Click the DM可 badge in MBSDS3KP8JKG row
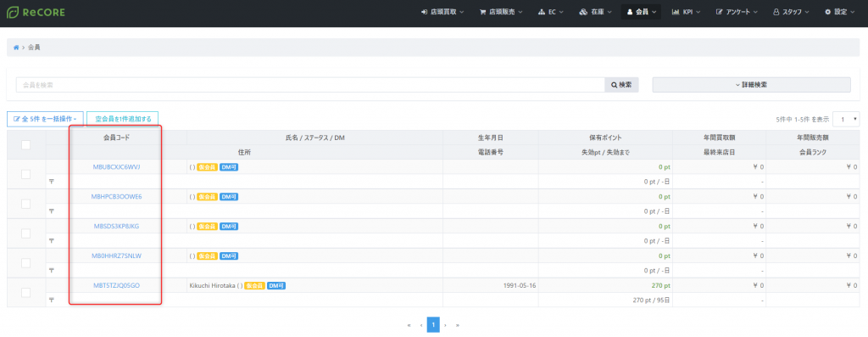Viewport: 868px width, 337px height. click(x=229, y=226)
